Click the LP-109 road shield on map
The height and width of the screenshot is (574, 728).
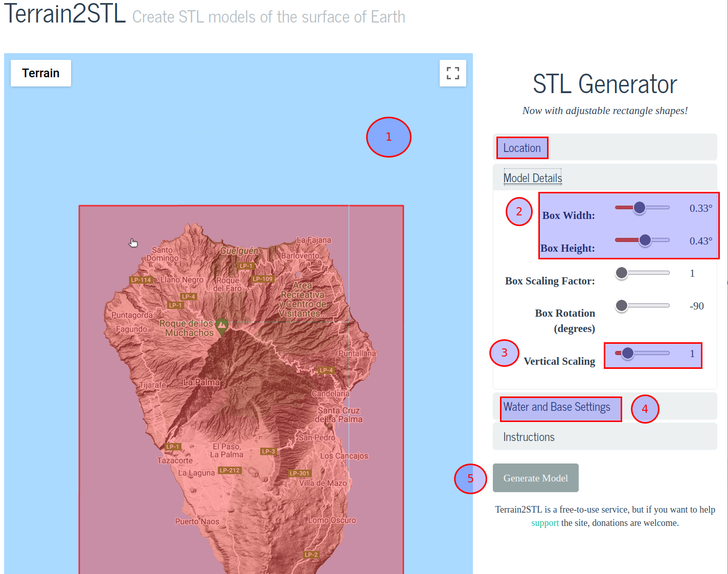click(x=263, y=279)
